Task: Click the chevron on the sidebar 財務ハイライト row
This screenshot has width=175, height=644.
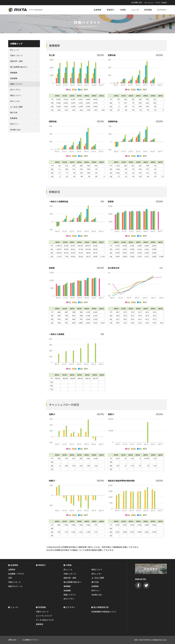Action: (x=38, y=84)
